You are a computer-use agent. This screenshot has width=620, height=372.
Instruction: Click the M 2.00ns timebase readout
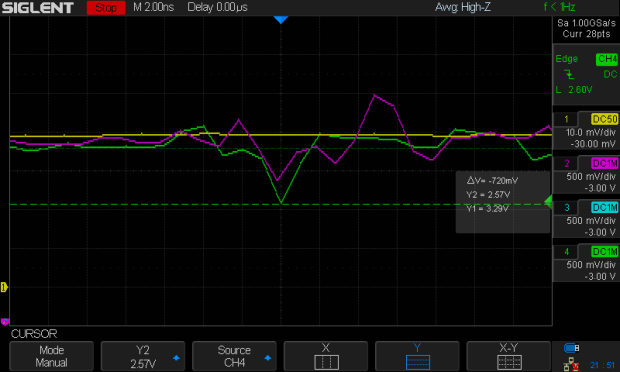[x=153, y=7]
